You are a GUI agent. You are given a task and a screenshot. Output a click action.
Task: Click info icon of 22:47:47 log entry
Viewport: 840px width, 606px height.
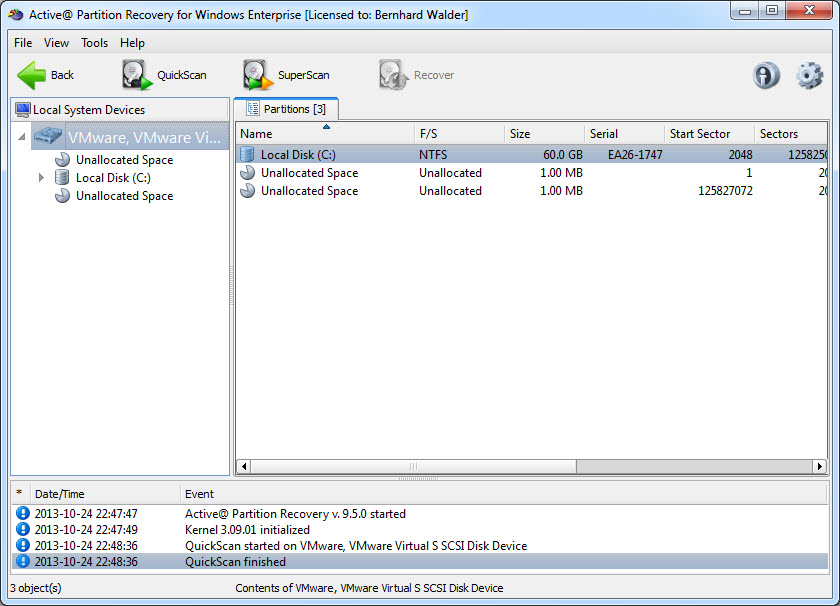(22, 513)
